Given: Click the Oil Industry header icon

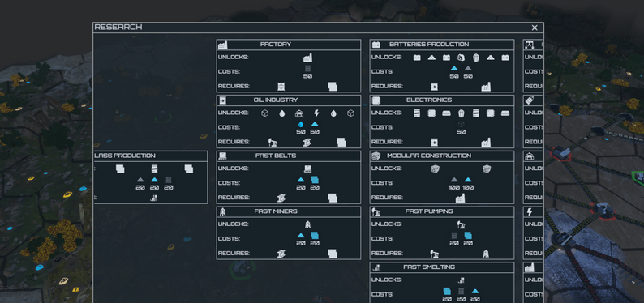Looking at the screenshot, I should [222, 100].
